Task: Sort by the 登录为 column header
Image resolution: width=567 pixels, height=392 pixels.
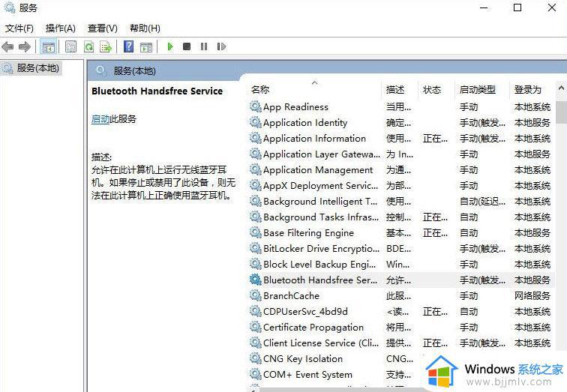Action: click(x=528, y=90)
